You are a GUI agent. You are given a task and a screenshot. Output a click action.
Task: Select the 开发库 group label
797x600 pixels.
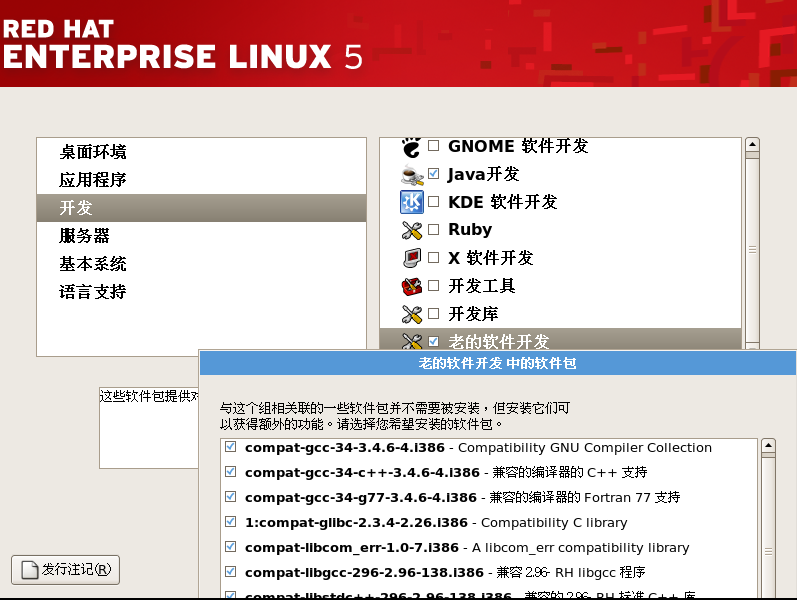click(473, 314)
